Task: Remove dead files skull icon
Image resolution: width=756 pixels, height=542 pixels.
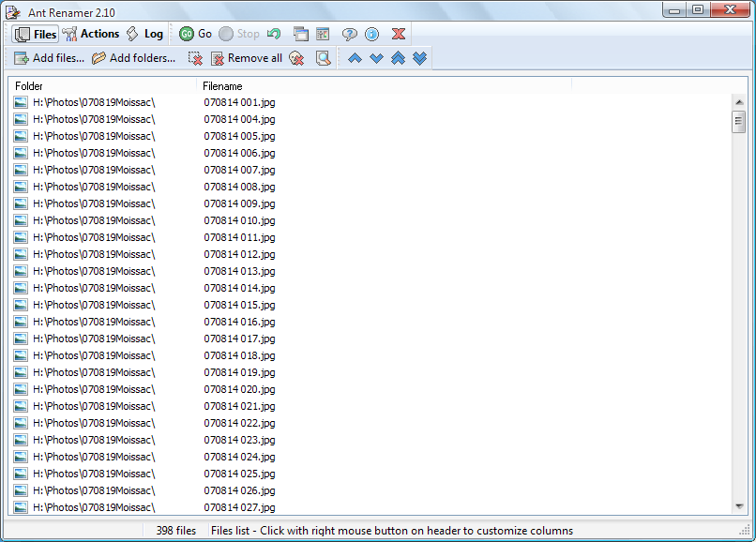Action: coord(296,58)
